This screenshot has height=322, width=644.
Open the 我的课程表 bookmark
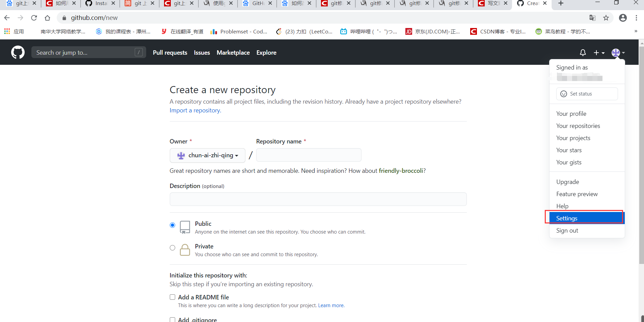(x=123, y=31)
